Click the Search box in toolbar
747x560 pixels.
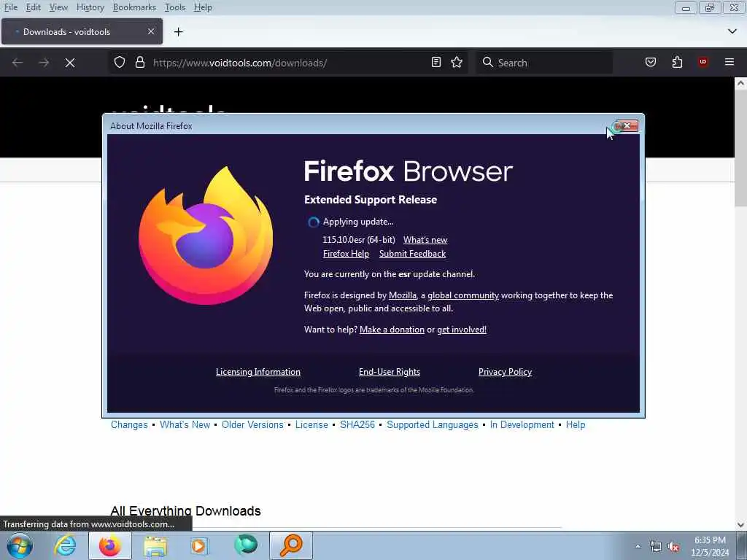pyautogui.click(x=544, y=63)
